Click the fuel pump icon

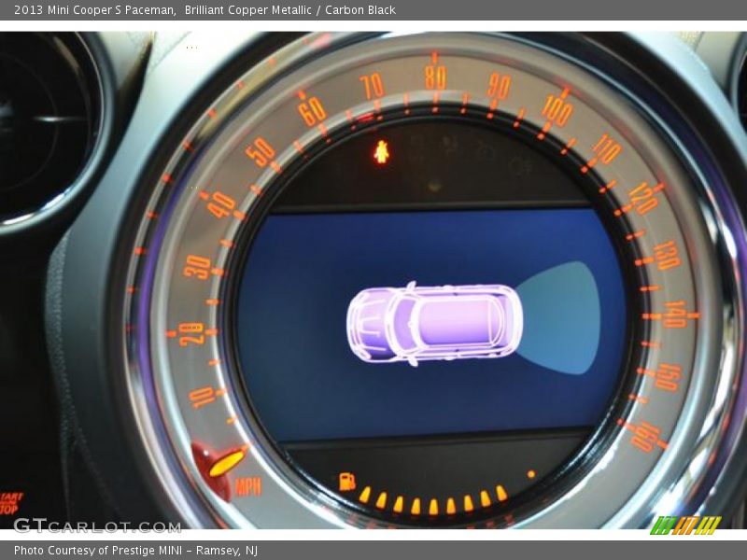[x=346, y=482]
